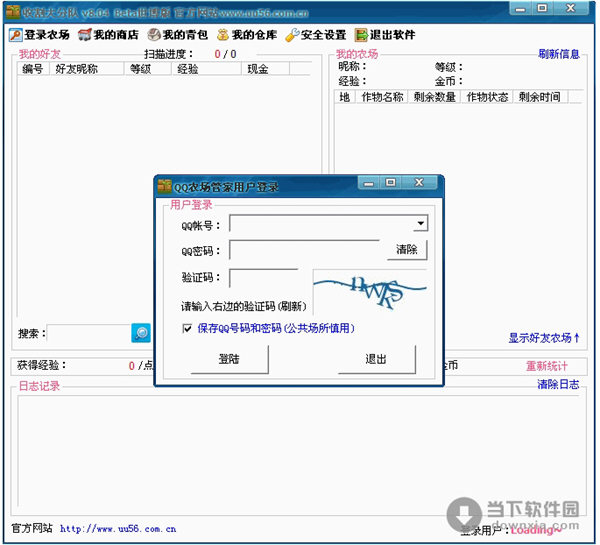600x545 pixels.
Task: Click 剩余数量 column header
Action: pyautogui.click(x=435, y=97)
